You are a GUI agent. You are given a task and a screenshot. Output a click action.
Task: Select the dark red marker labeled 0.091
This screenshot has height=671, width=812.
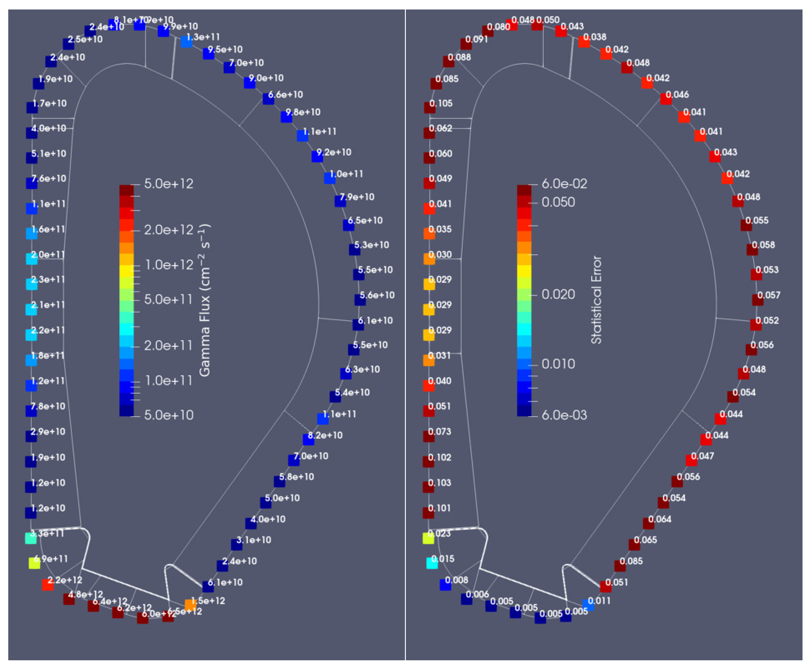[466, 44]
